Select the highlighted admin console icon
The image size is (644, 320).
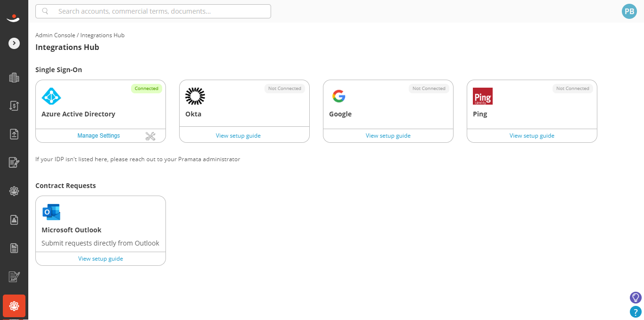pos(14,306)
